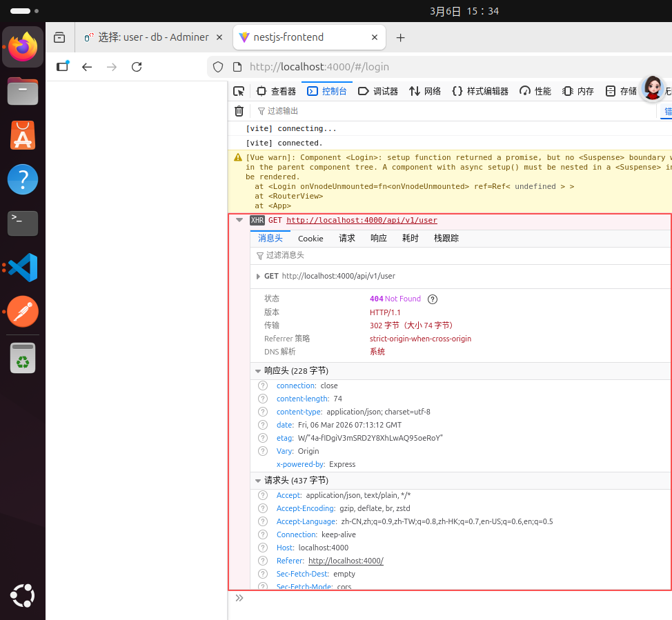This screenshot has width=672, height=620.
Task: Open Firefox from the dock
Action: click(x=23, y=47)
